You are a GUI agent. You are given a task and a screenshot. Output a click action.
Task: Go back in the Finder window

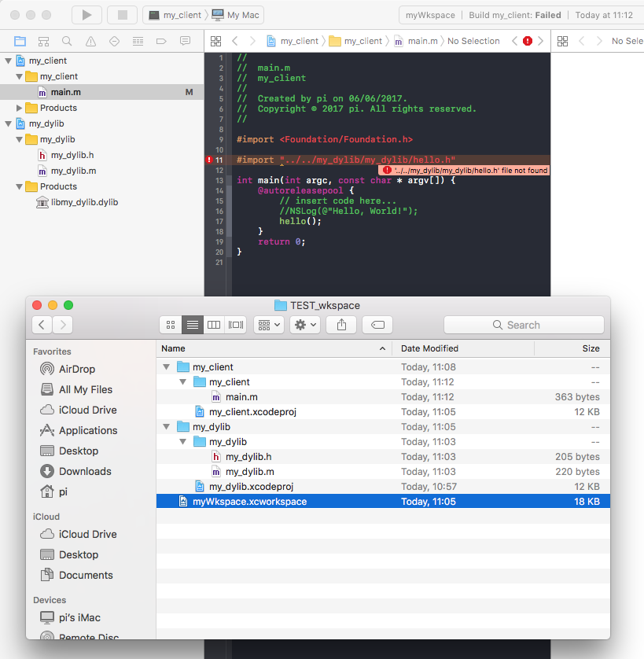click(42, 325)
